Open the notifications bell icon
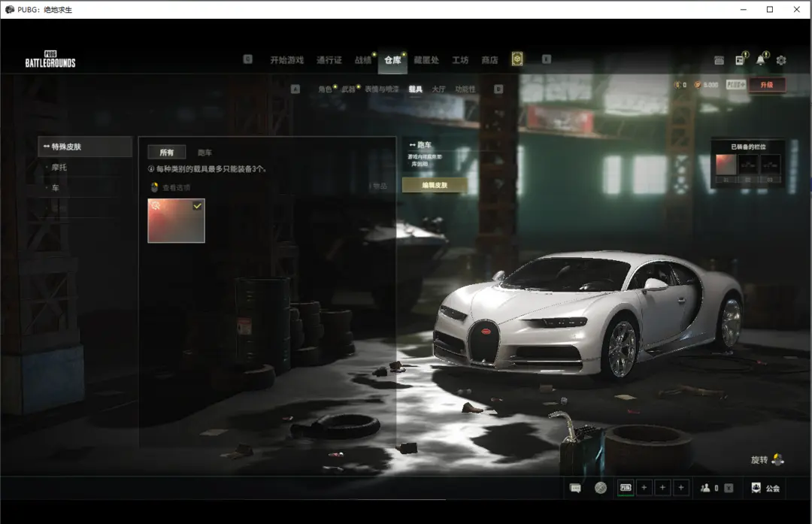This screenshot has height=524, width=812. pos(761,60)
